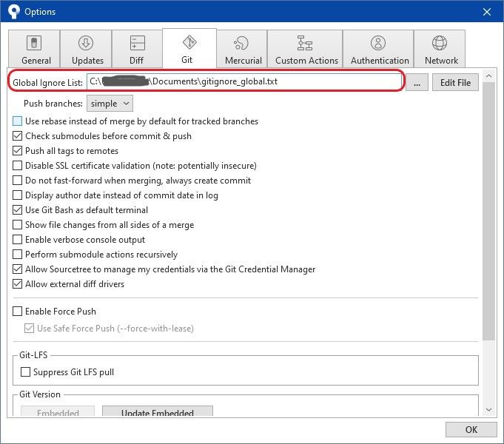The image size is (504, 444).
Task: Check Show file changes from all sides
Action: point(17,225)
